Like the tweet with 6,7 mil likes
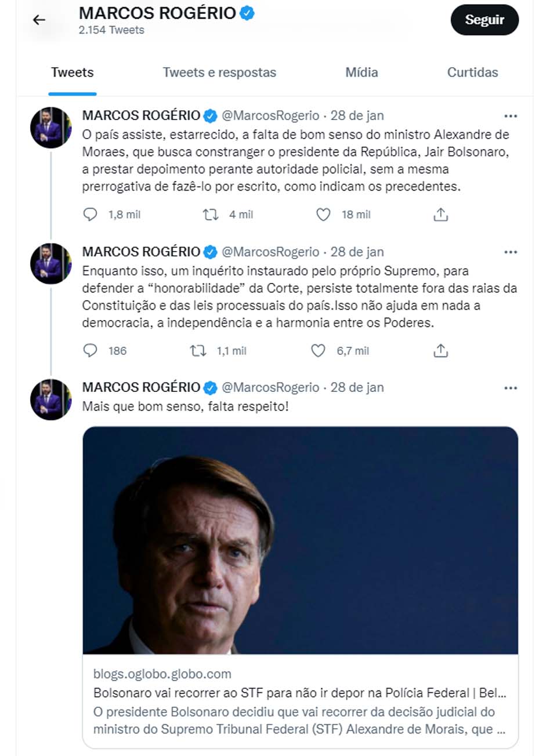557x756 pixels. pos(319,351)
